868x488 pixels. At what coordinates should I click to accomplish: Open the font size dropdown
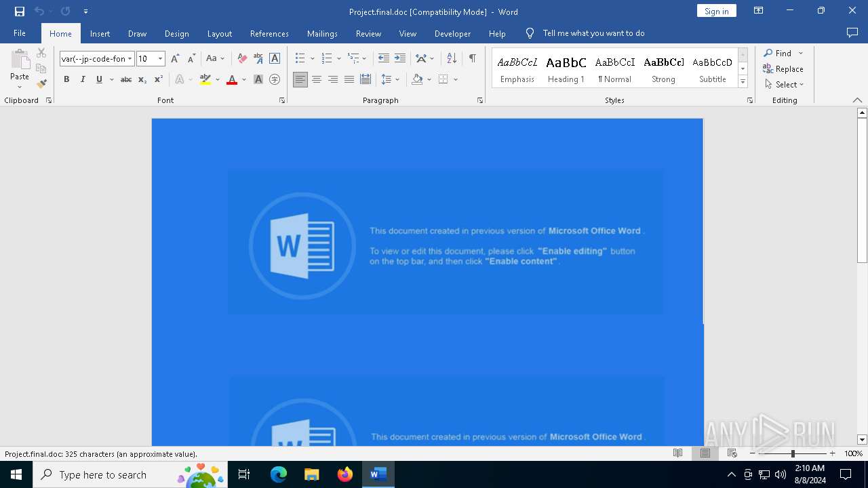160,59
